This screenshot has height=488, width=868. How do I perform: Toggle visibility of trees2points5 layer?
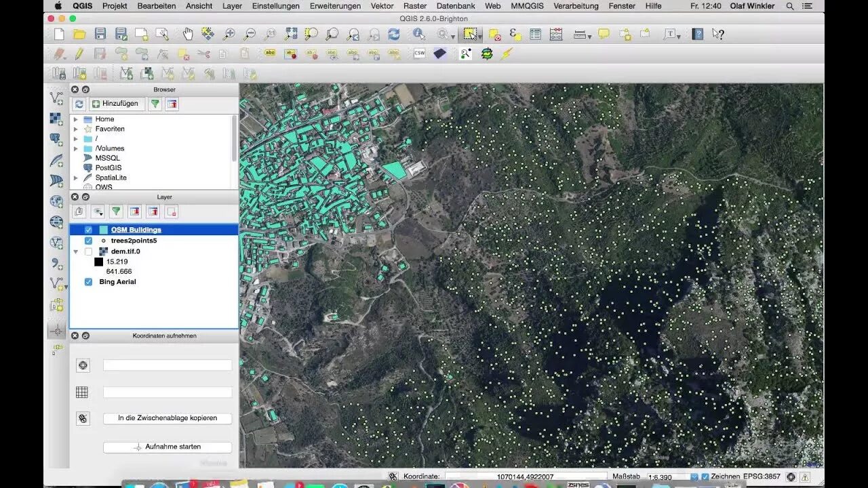88,241
